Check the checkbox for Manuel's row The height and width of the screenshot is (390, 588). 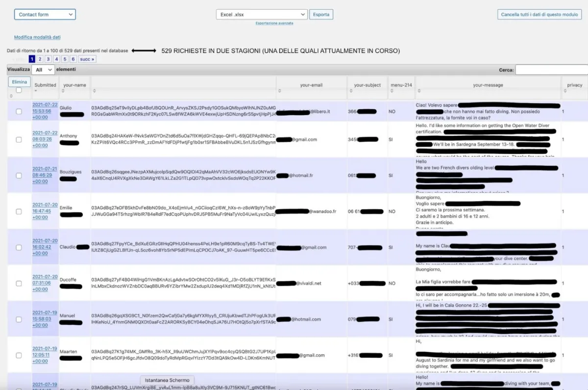pyautogui.click(x=19, y=319)
